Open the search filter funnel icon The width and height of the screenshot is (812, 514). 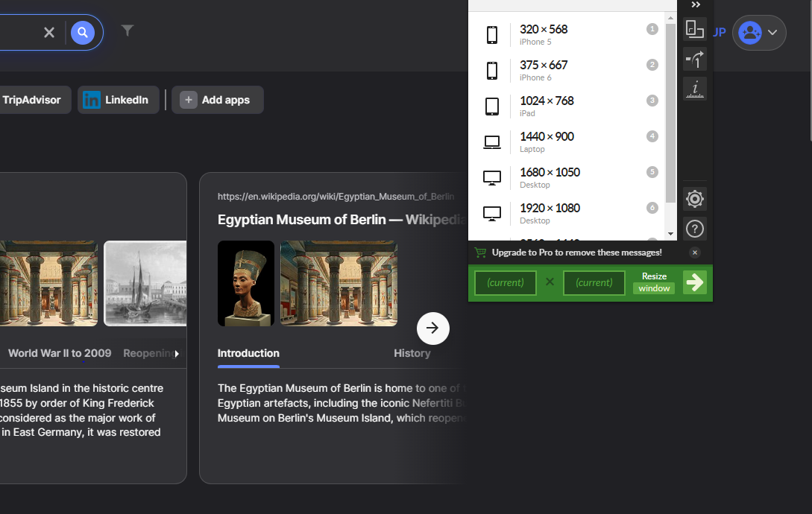[128, 31]
